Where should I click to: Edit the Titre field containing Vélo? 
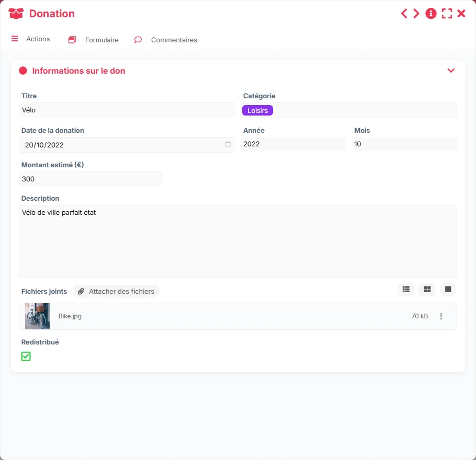pyautogui.click(x=127, y=110)
